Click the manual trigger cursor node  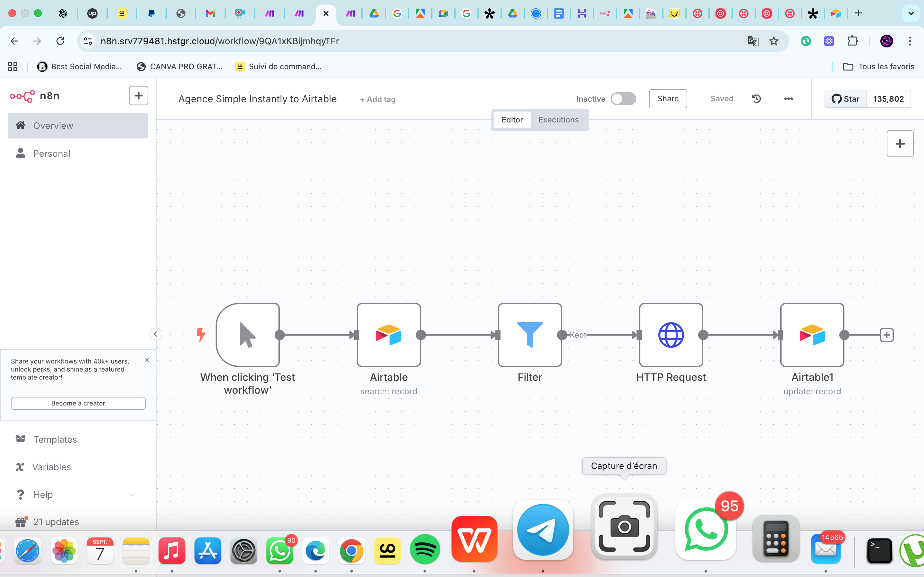[248, 335]
